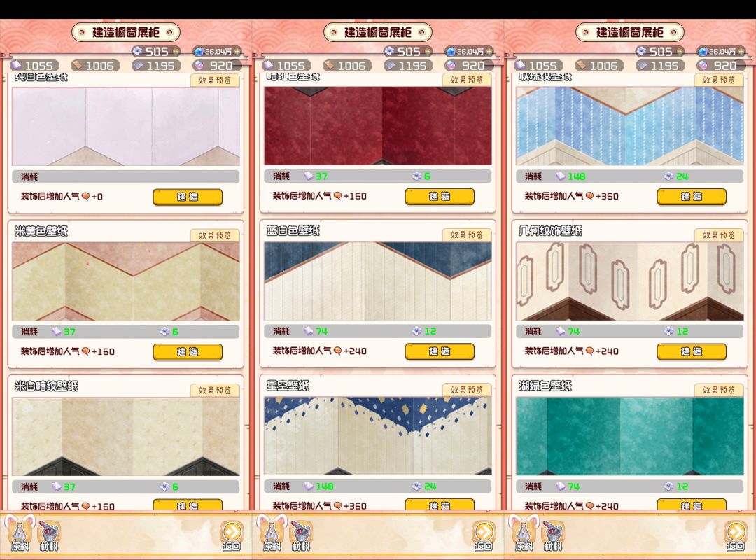Open 原料 icon below 湖绿色壁纸 card

pyautogui.click(x=524, y=533)
